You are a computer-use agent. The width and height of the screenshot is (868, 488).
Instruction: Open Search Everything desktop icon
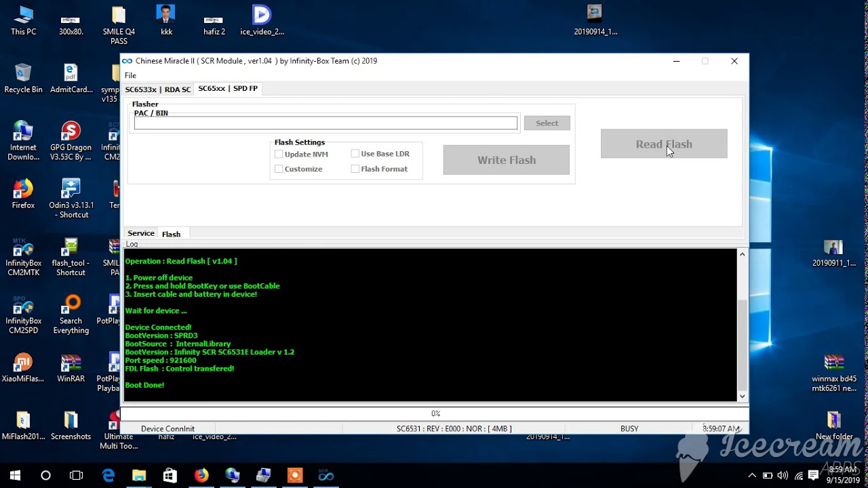tap(71, 315)
